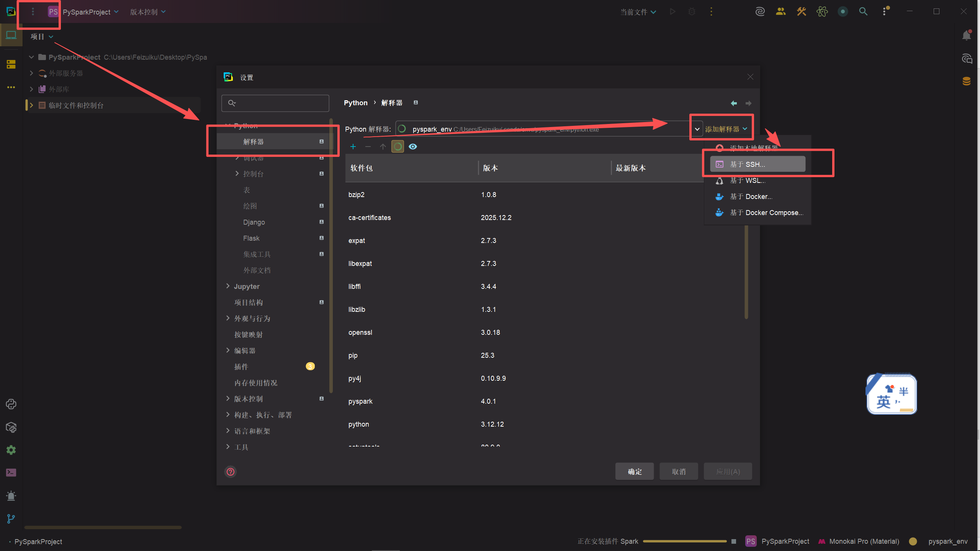This screenshot has height=551, width=980.
Task: Toggle the Conda package manager icon
Action: tap(398, 147)
